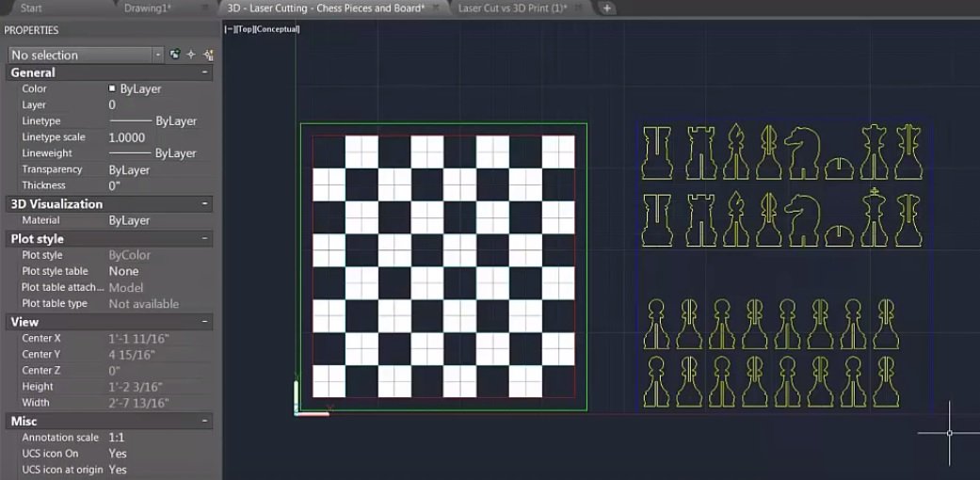Click the Quick Select icon

tap(207, 55)
